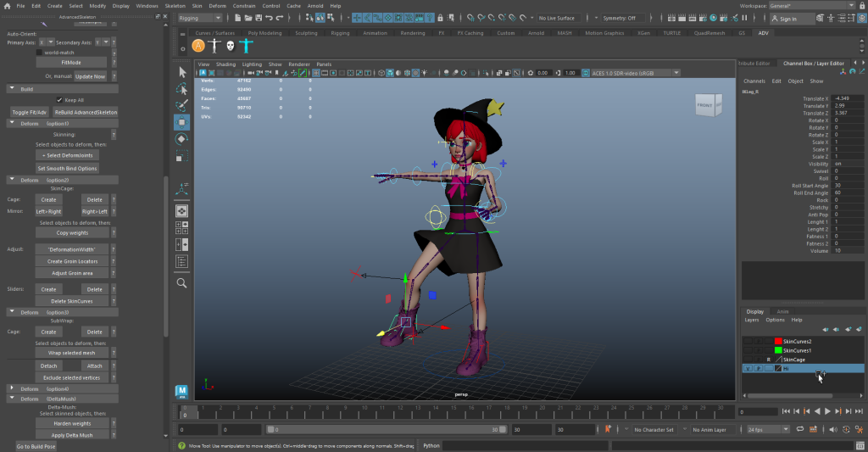
Task: Click the Save Scene floppy icon
Action: [258, 19]
